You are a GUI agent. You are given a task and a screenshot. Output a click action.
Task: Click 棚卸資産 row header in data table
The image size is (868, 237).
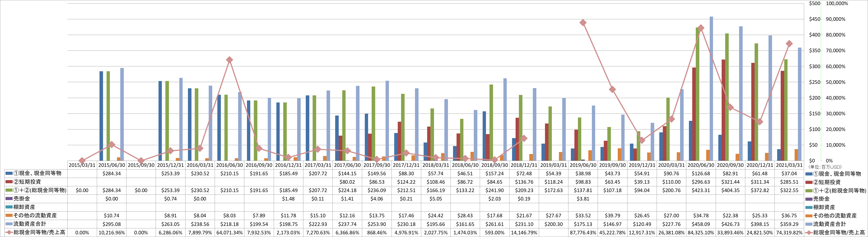pyautogui.click(x=36, y=207)
